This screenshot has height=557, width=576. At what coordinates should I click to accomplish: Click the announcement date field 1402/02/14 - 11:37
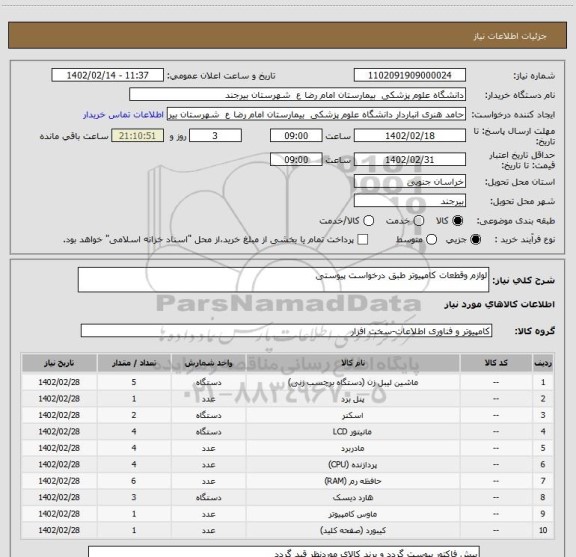pyautogui.click(x=108, y=75)
